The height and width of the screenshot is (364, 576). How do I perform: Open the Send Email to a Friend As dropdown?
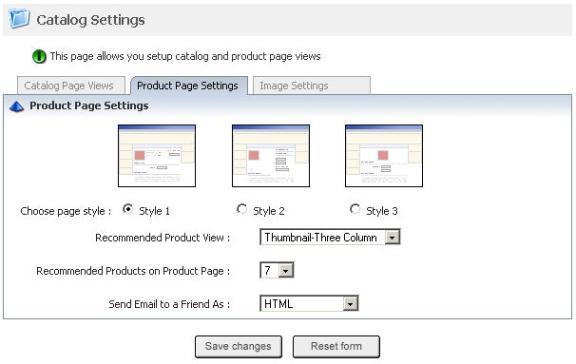tap(309, 303)
